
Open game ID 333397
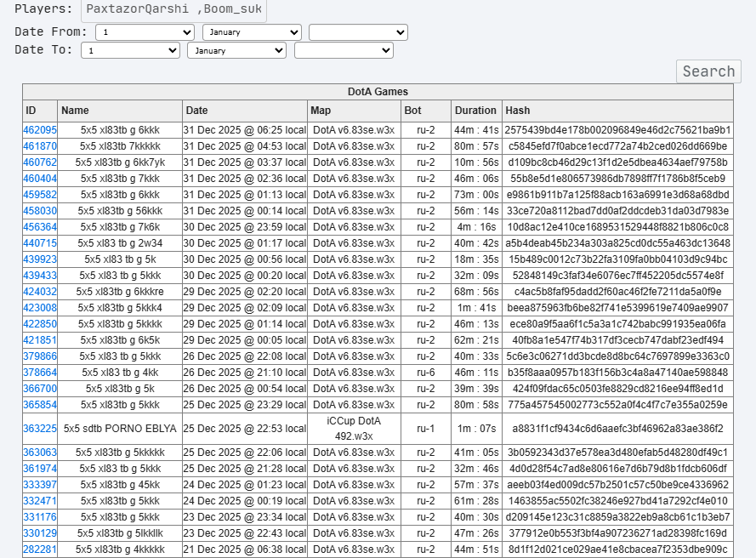coord(40,485)
